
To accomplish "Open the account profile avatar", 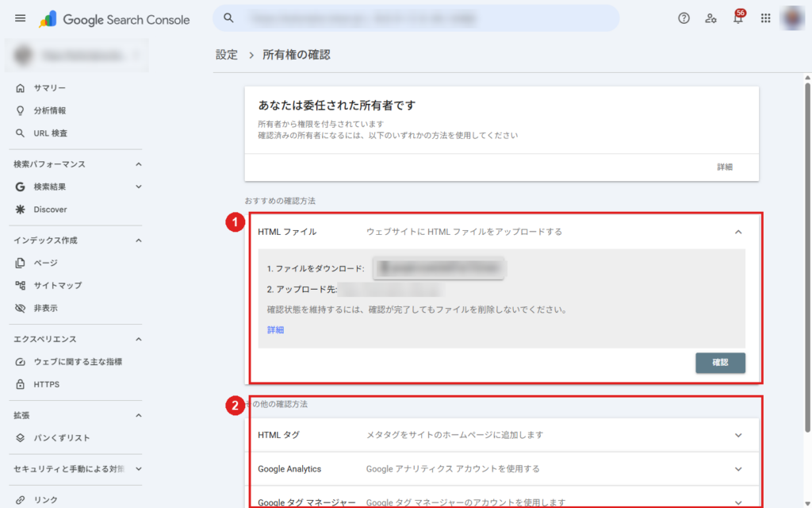I will pyautogui.click(x=792, y=18).
